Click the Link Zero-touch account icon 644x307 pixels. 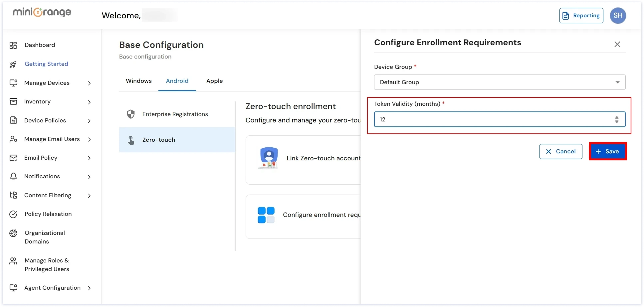pos(269,158)
